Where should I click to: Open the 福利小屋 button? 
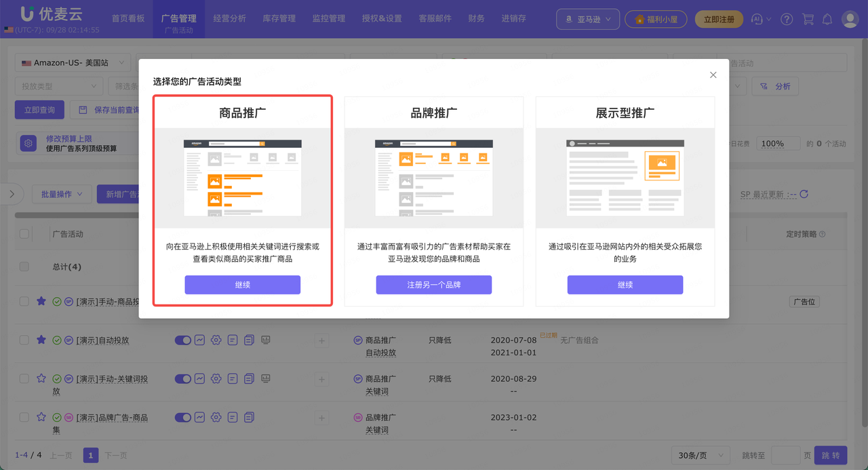pos(656,20)
